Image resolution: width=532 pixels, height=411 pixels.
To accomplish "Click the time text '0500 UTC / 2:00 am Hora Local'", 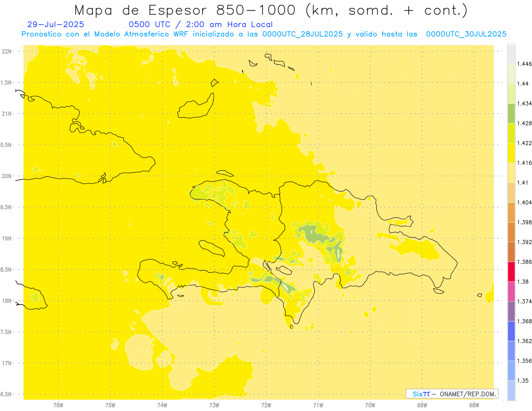I will click(200, 25).
